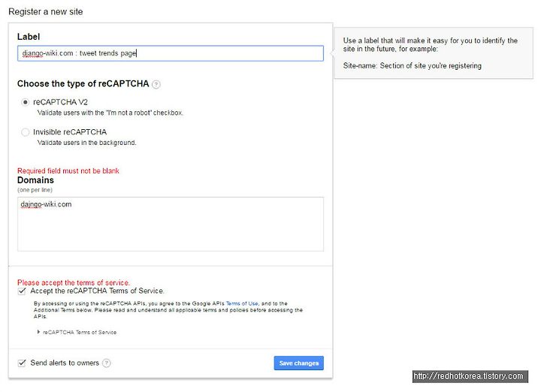Select the reCAPTCHA V2 radio button
Image resolution: width=541 pixels, height=392 pixels.
click(26, 102)
